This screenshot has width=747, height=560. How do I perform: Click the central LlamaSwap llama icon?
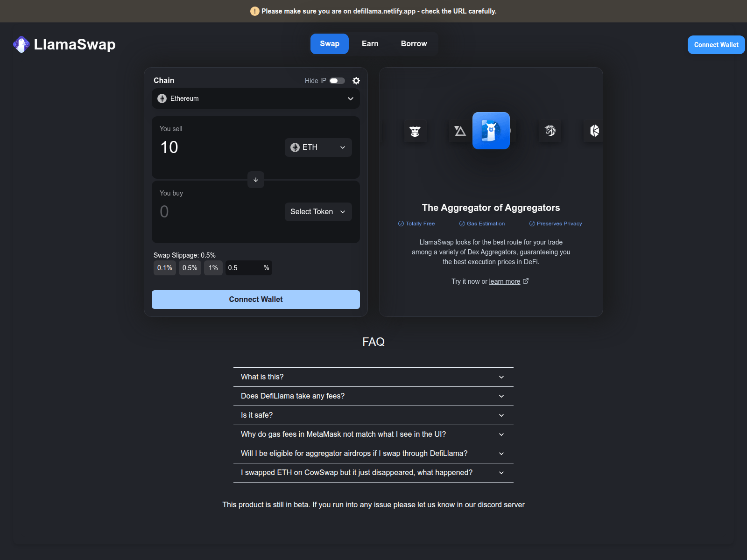pyautogui.click(x=491, y=131)
